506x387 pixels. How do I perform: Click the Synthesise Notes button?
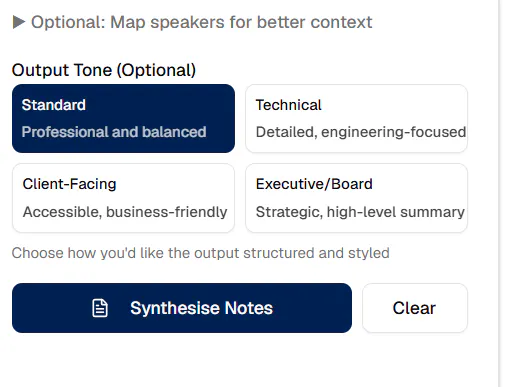pos(182,308)
